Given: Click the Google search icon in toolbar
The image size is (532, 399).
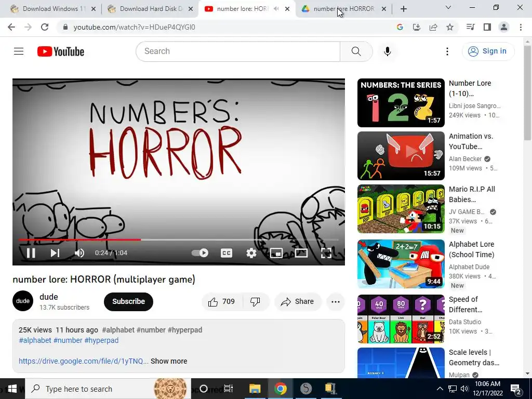Looking at the screenshot, I should [x=400, y=27].
